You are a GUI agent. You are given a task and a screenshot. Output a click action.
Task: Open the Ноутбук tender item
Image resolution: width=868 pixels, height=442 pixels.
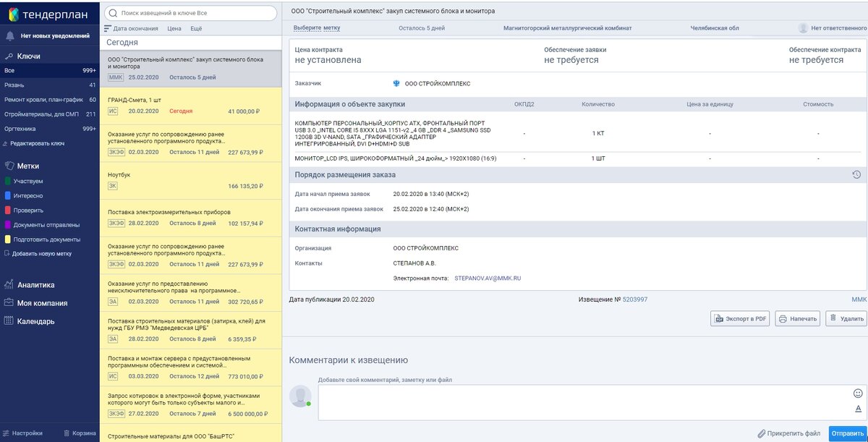click(191, 181)
